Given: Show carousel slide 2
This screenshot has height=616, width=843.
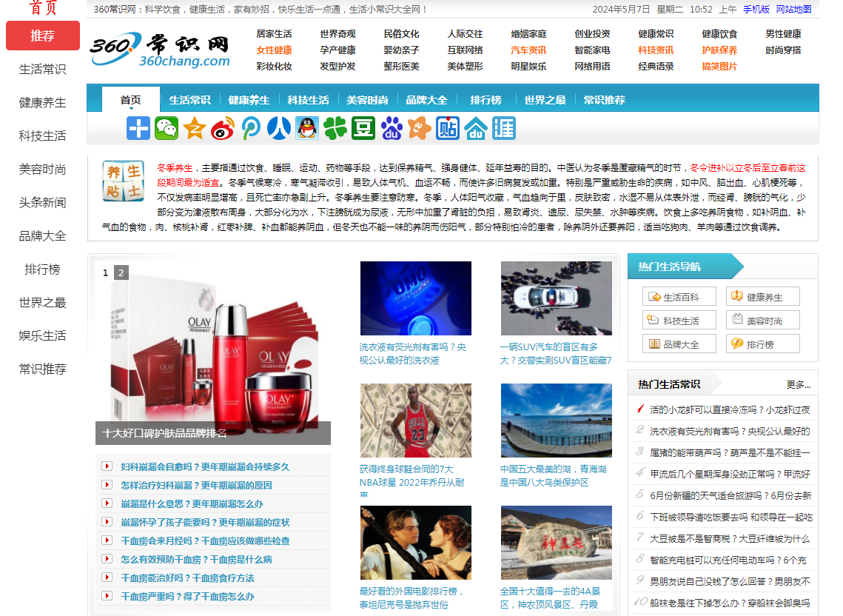Looking at the screenshot, I should 121,272.
